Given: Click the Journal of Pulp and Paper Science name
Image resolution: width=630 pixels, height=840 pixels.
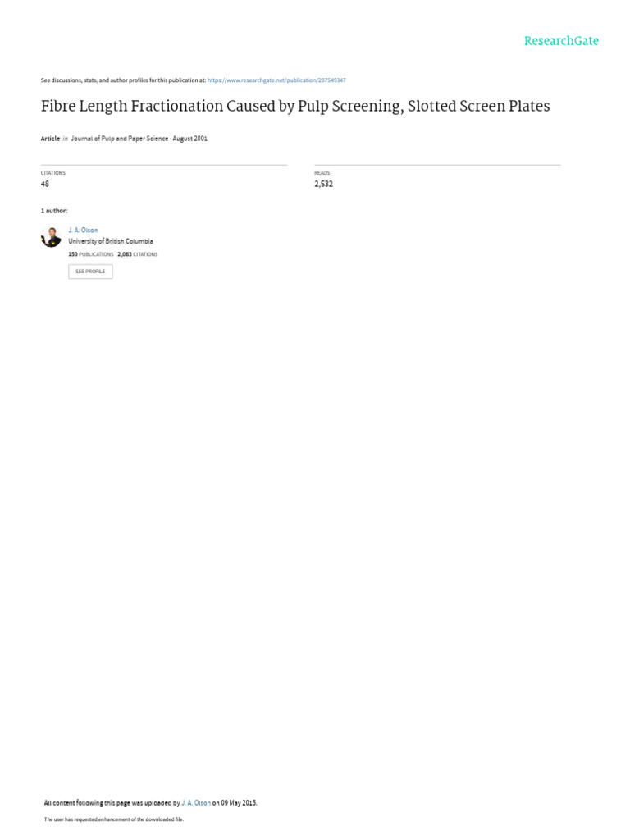Looking at the screenshot, I should tap(120, 138).
